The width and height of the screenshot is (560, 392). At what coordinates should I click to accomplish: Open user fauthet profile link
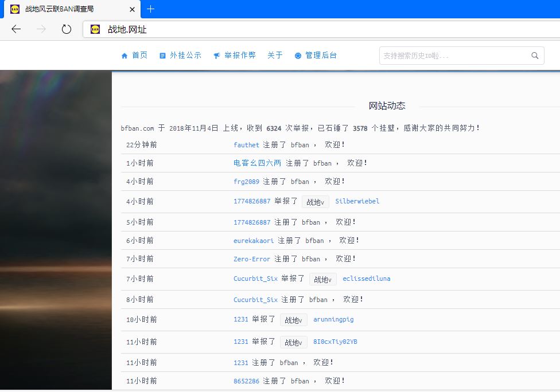pos(246,145)
